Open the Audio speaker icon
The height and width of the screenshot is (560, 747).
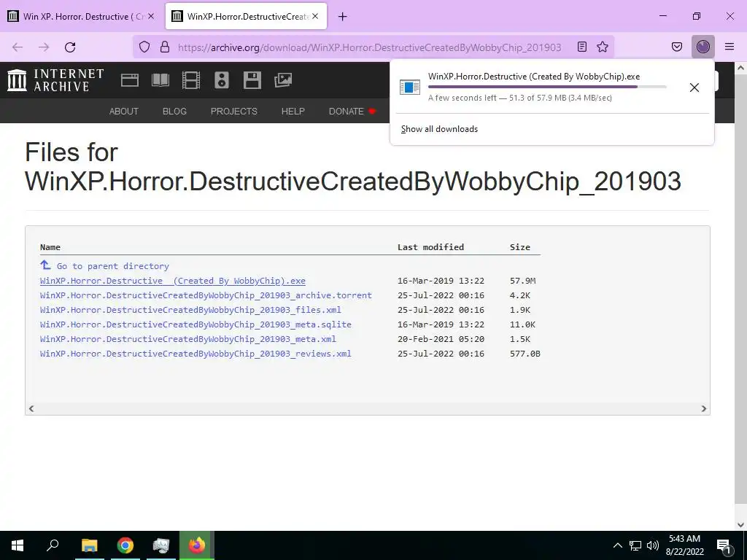(222, 80)
